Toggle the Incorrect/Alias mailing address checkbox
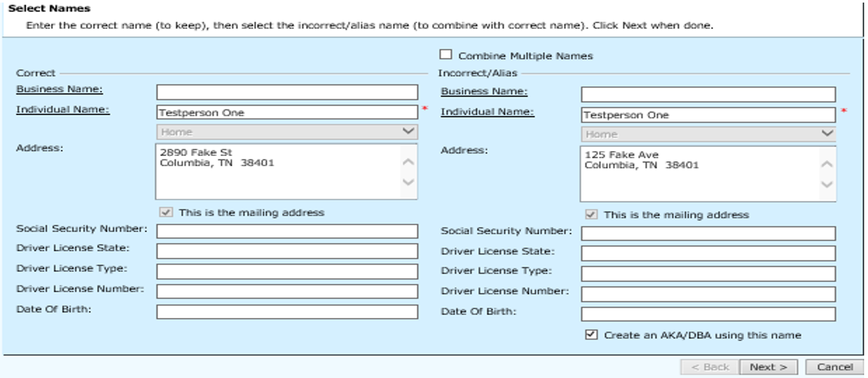 pos(591,215)
